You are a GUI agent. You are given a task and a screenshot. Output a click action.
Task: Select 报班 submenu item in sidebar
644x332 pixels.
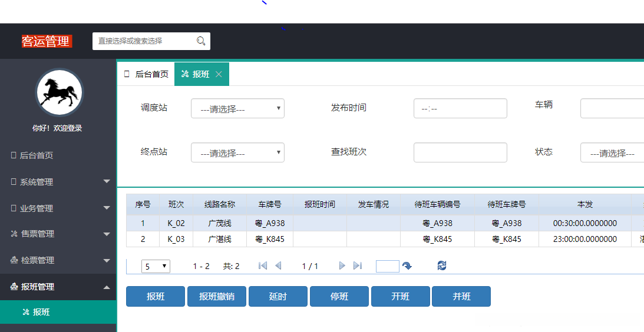pos(58,312)
